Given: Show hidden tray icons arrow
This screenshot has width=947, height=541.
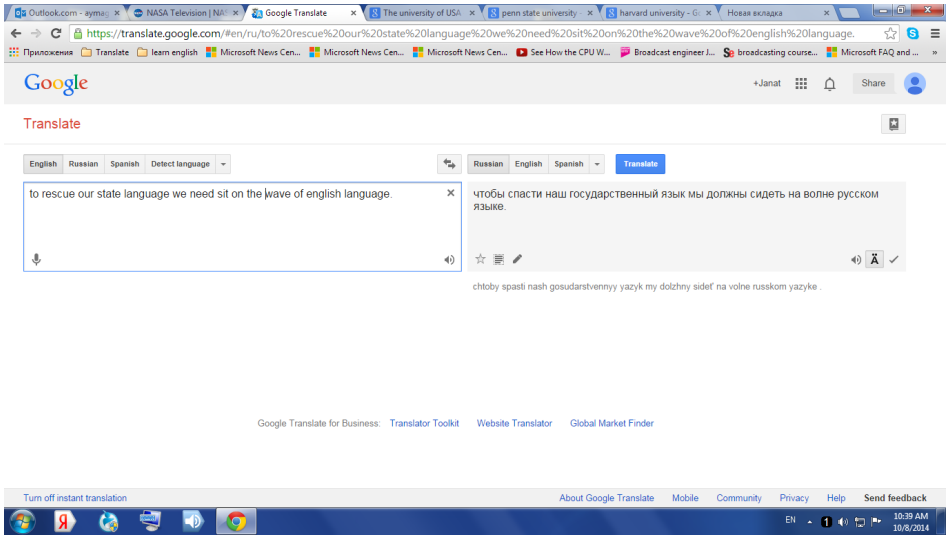Looking at the screenshot, I should coord(809,522).
